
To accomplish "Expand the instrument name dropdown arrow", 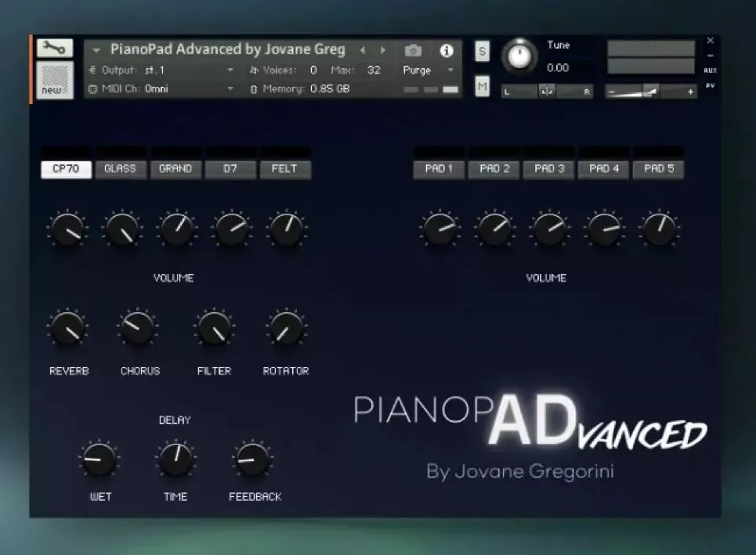I will tap(96, 50).
